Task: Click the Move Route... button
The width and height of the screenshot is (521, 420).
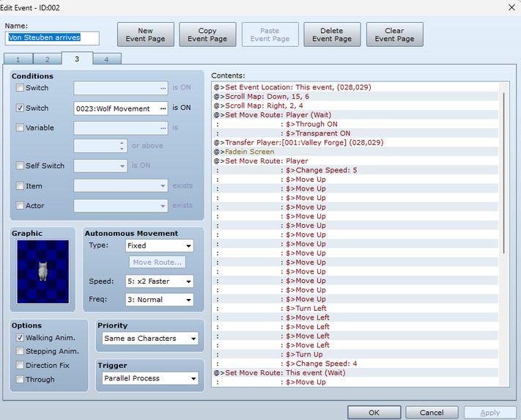Action: click(157, 262)
